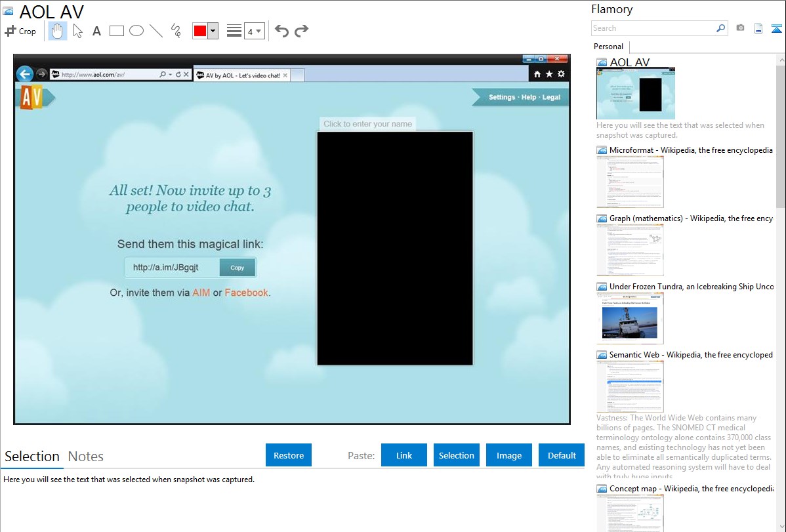Click the icon beside Concept map title
Screen dimensions: 786x532
[x=602, y=489]
